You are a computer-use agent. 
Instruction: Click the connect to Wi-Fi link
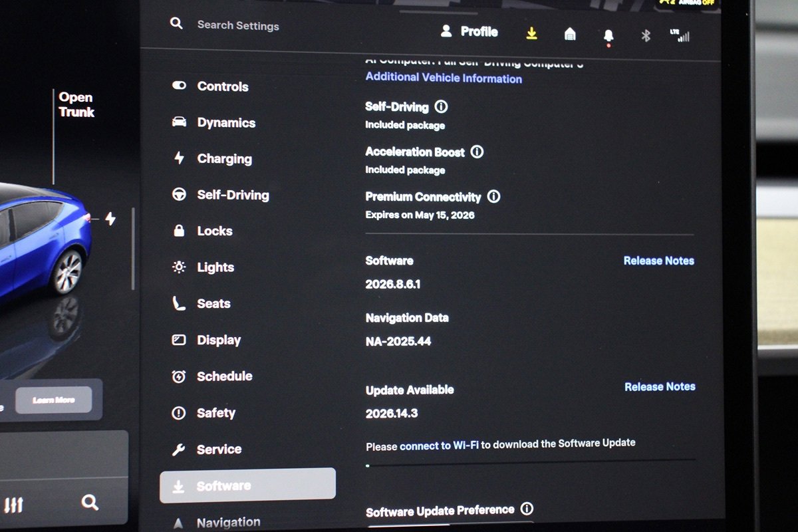pos(439,446)
